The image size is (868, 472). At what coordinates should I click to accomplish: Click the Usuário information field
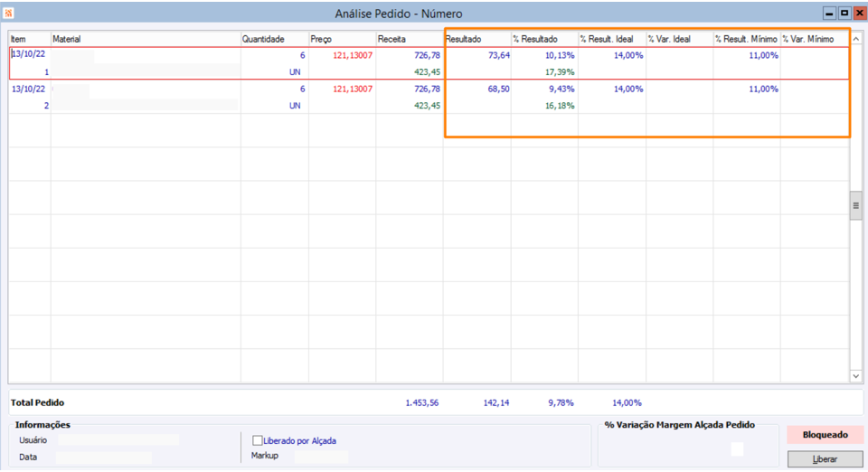click(118, 440)
